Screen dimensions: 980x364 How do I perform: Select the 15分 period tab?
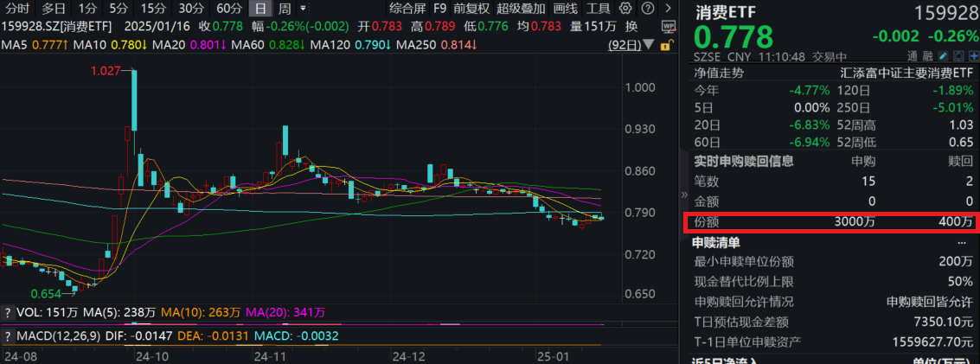152,9
